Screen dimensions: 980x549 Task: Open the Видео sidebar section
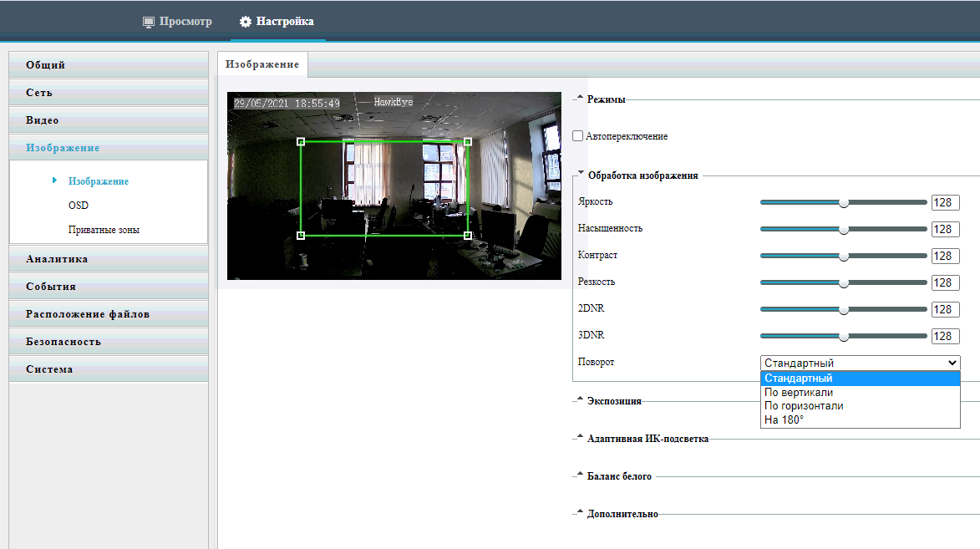[109, 120]
